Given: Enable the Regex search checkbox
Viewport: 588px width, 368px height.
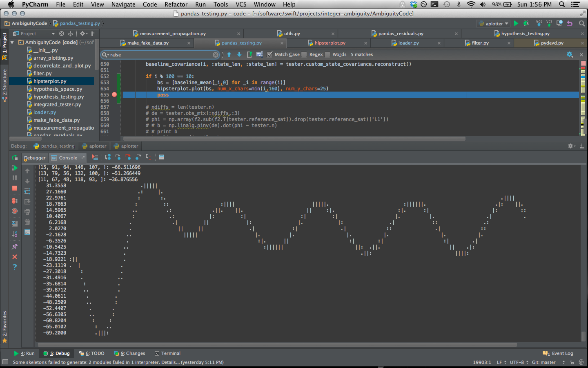Looking at the screenshot, I should point(304,54).
